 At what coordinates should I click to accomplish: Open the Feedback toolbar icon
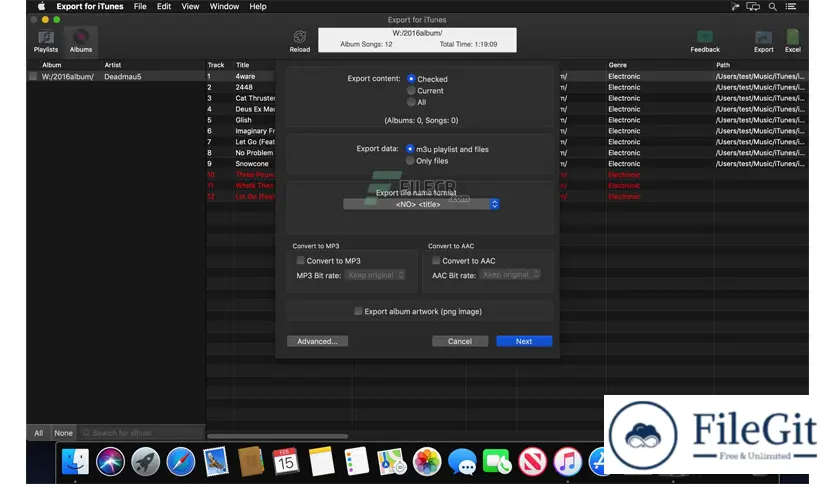(705, 41)
